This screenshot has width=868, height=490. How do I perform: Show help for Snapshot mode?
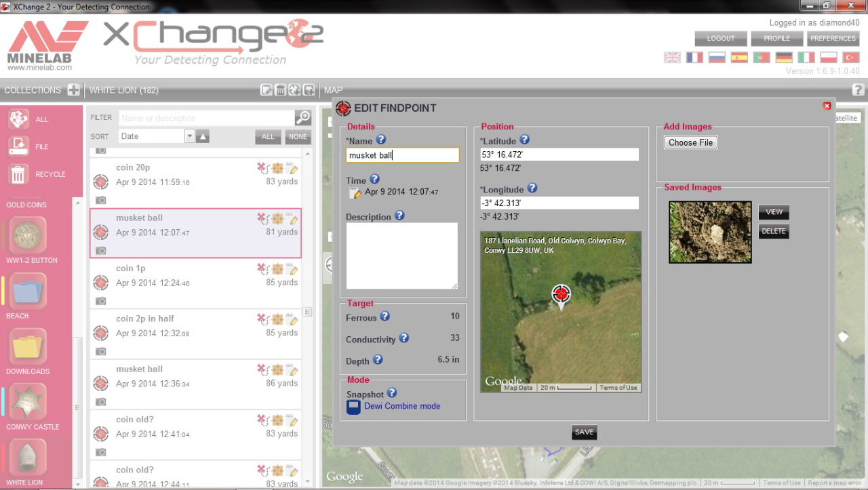(391, 393)
